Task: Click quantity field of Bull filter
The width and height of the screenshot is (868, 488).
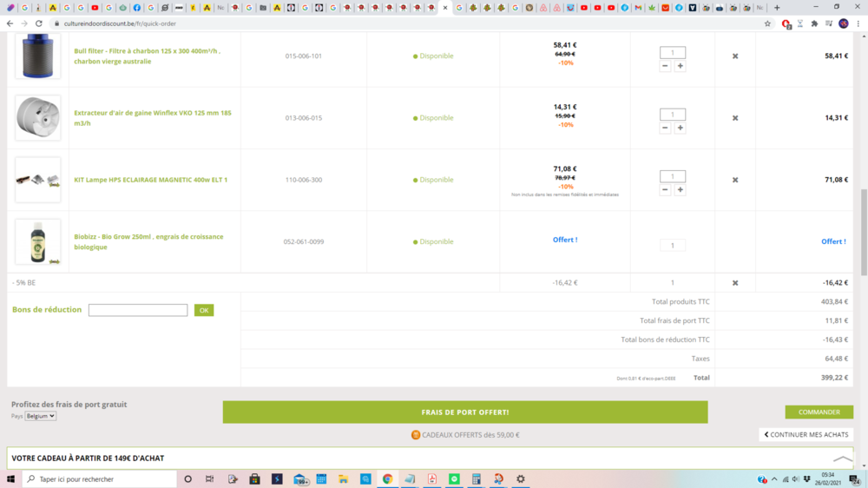Action: point(673,53)
